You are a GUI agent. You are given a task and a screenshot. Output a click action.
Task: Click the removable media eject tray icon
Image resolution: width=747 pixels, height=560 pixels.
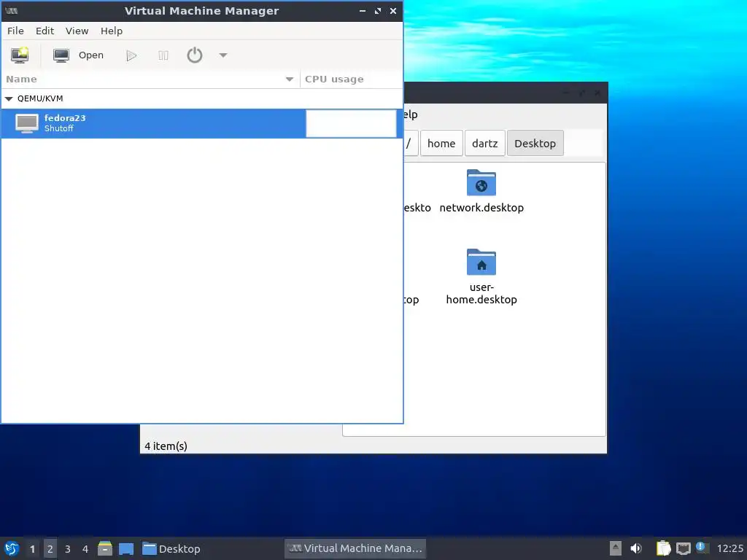coord(616,548)
